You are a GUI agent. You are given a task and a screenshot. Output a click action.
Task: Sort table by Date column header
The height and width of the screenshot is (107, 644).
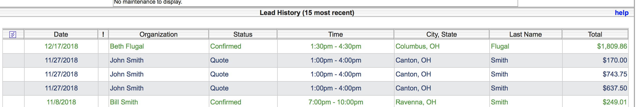(x=61, y=34)
